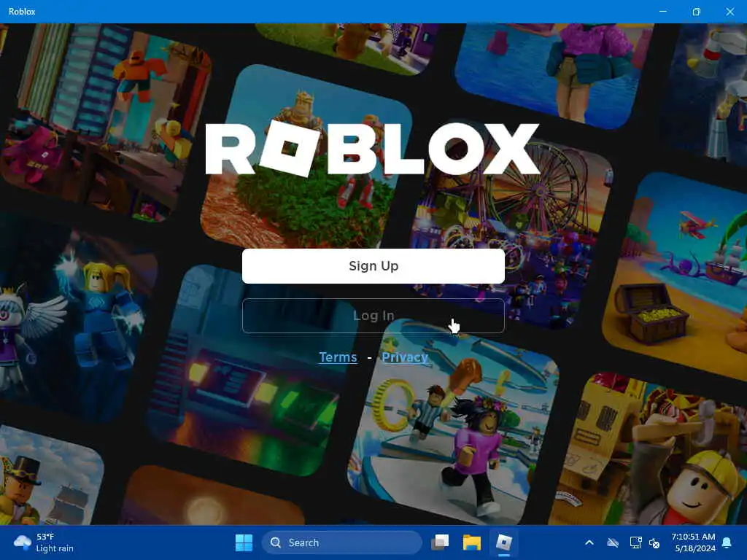Launch File Explorer from taskbar

(472, 542)
